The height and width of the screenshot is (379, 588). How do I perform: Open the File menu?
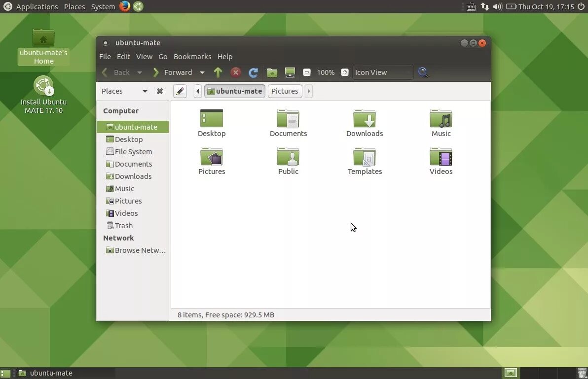pos(105,57)
